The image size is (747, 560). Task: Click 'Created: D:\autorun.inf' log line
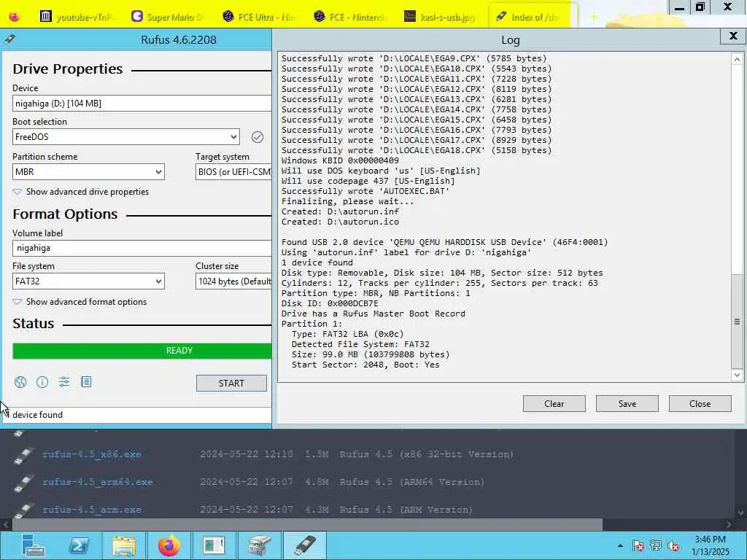click(340, 211)
